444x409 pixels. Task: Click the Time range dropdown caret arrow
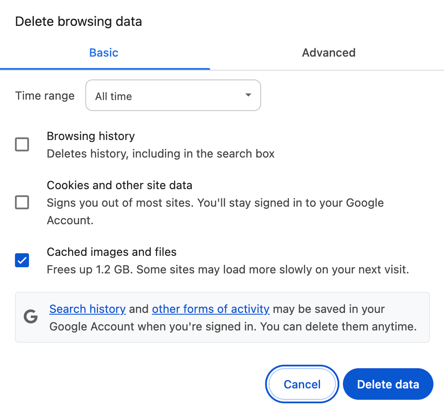(248, 95)
